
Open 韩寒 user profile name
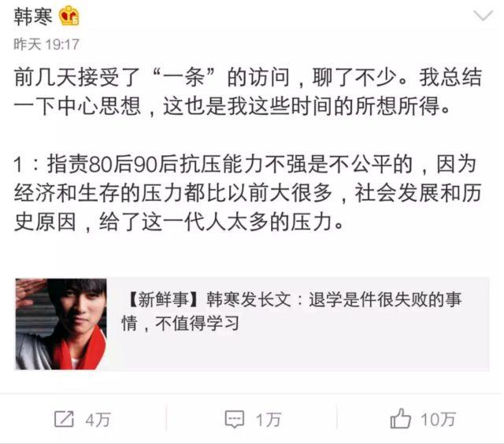[33, 17]
